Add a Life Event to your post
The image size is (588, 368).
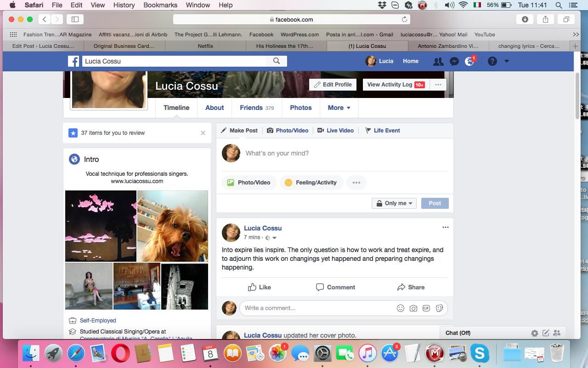pos(383,130)
